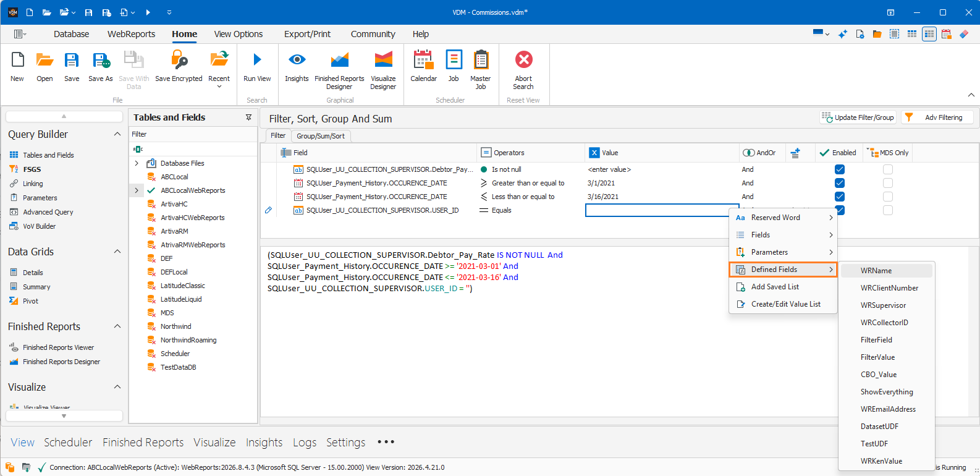The width and height of the screenshot is (980, 476).
Task: Open Finished Reports Viewer in the left panel
Action: pyautogui.click(x=58, y=347)
